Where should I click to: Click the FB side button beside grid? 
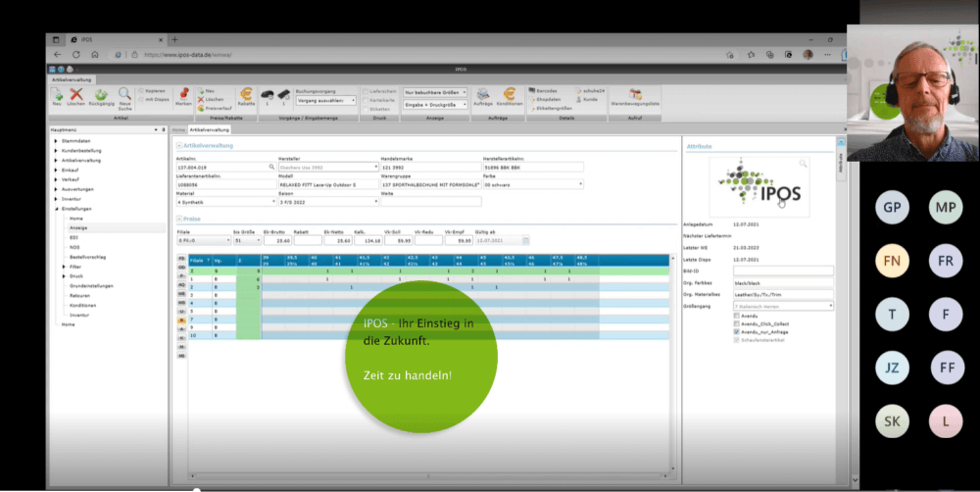click(x=181, y=258)
